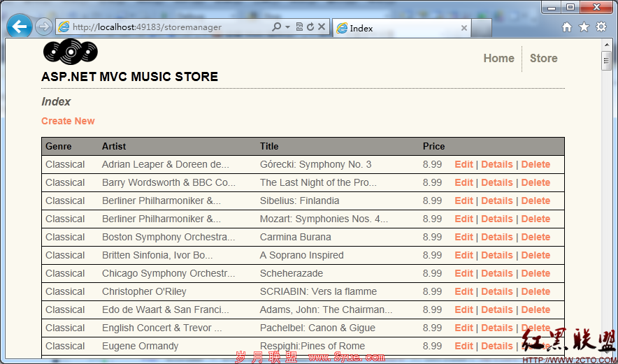Screen dimensions: 618x364
Task: Edit SCRIABIN: Vers la flamme row
Action: point(463,291)
